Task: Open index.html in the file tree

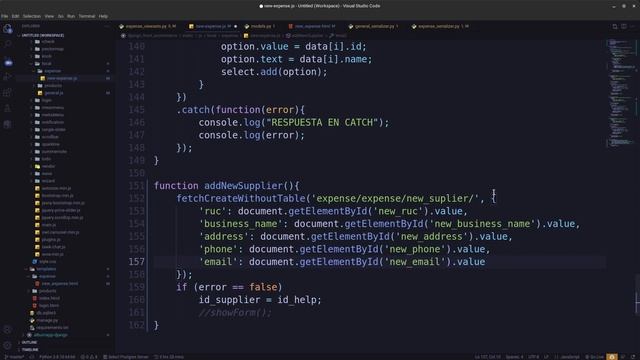Action: (x=49, y=298)
